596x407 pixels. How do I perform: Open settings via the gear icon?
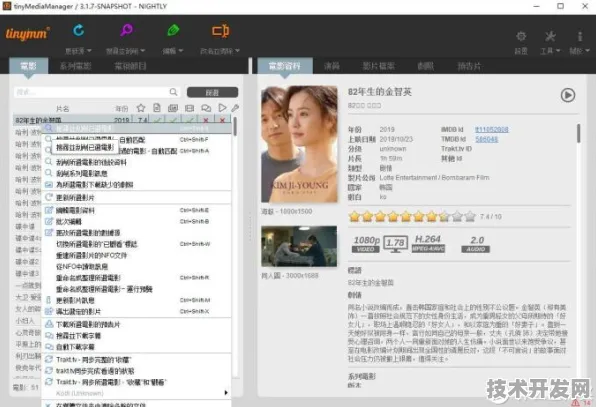pyautogui.click(x=521, y=36)
